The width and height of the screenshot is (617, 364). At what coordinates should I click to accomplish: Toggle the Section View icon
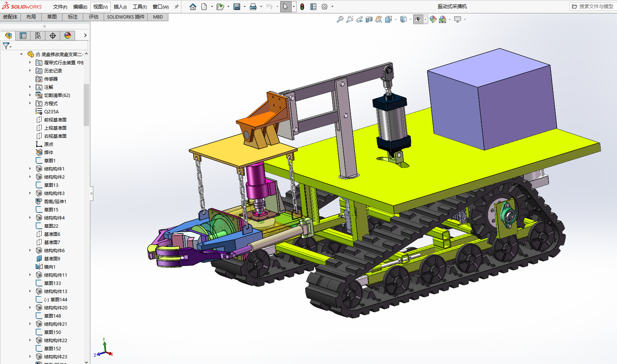[x=369, y=19]
